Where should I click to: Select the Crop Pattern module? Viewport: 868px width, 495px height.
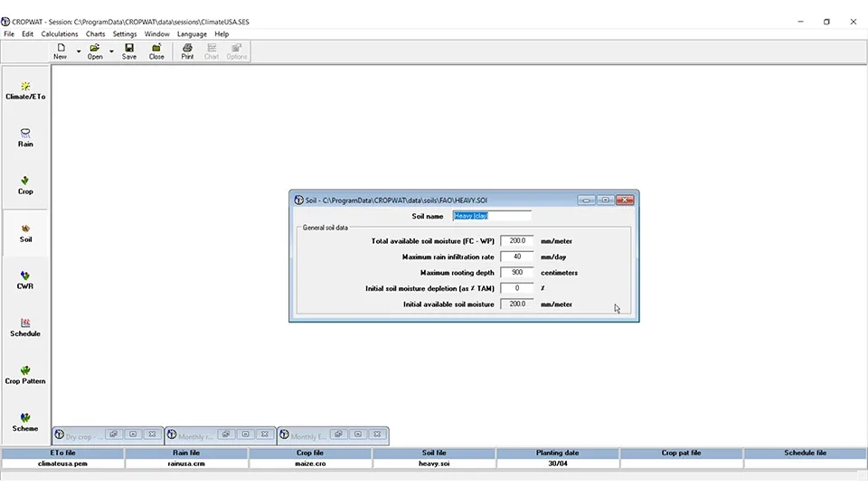(25, 375)
